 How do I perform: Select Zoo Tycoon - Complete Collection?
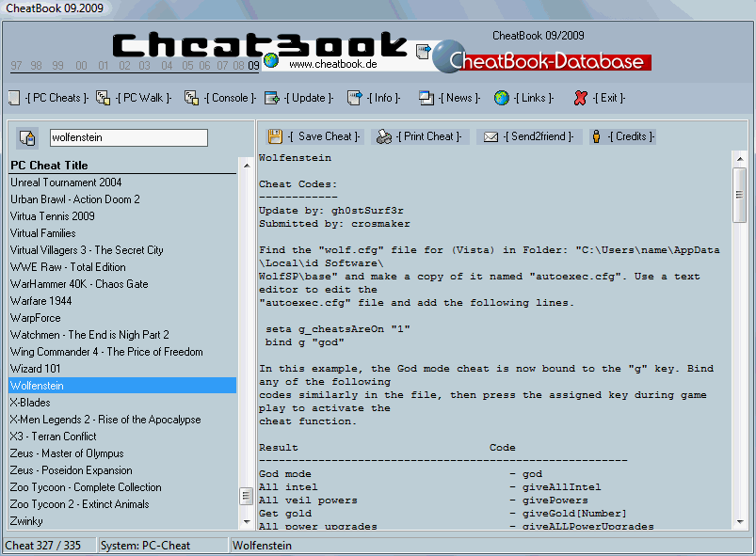tap(123, 487)
